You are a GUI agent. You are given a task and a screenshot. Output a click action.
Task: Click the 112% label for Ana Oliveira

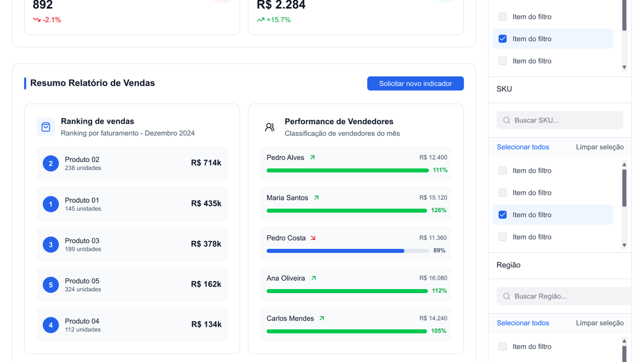point(439,291)
